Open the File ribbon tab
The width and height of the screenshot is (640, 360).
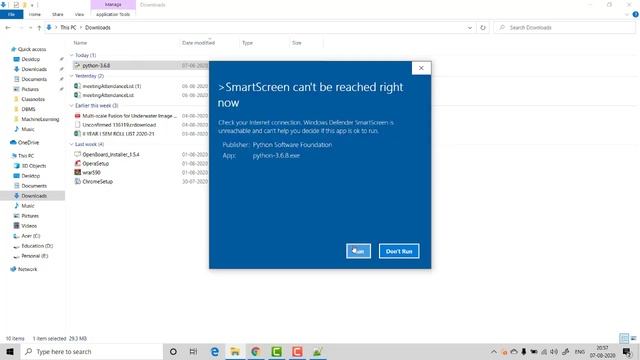[x=11, y=14]
